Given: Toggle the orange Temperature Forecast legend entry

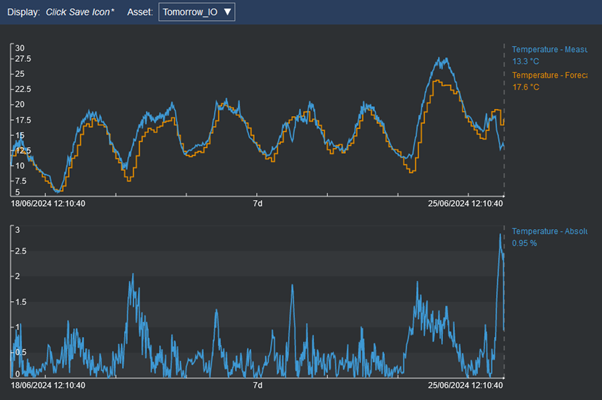Looking at the screenshot, I should [555, 75].
